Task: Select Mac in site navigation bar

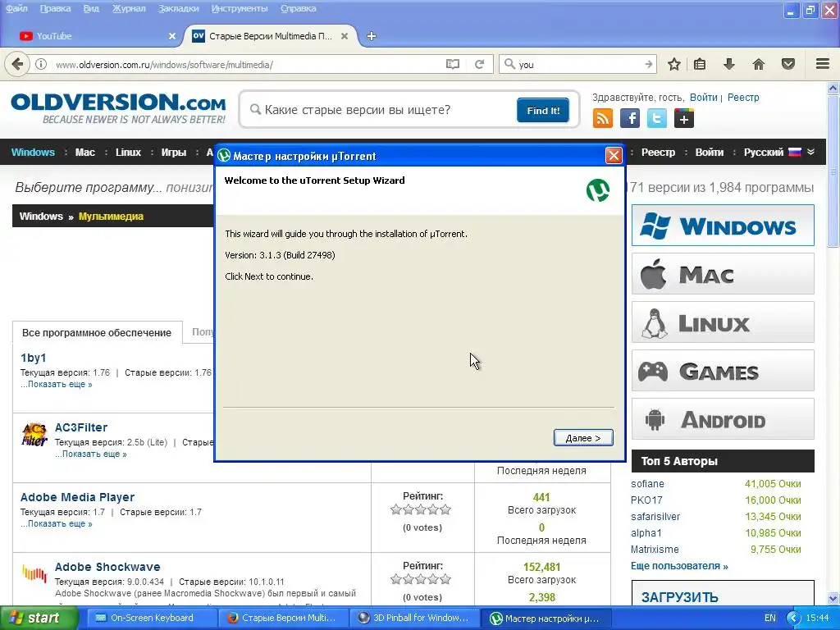Action: 85,152
